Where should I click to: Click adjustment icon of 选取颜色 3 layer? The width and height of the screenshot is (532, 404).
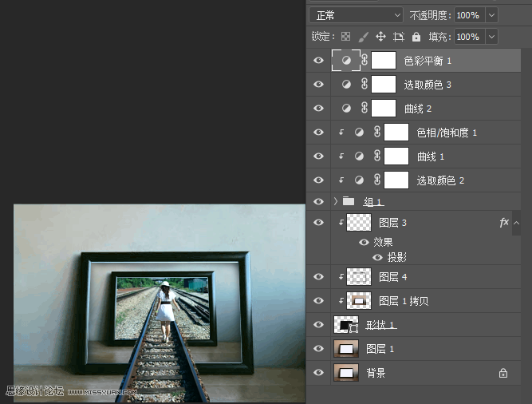pyautogui.click(x=346, y=84)
